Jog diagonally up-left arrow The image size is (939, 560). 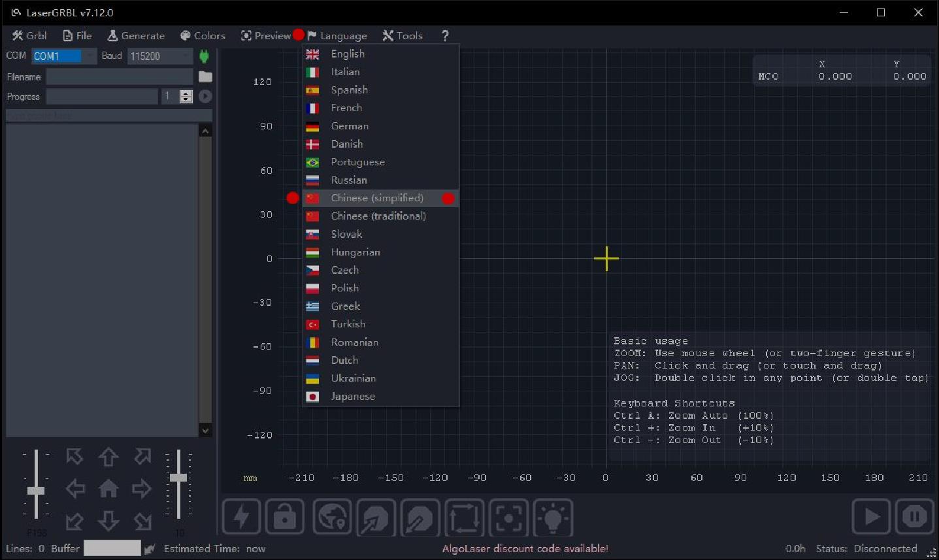(74, 456)
